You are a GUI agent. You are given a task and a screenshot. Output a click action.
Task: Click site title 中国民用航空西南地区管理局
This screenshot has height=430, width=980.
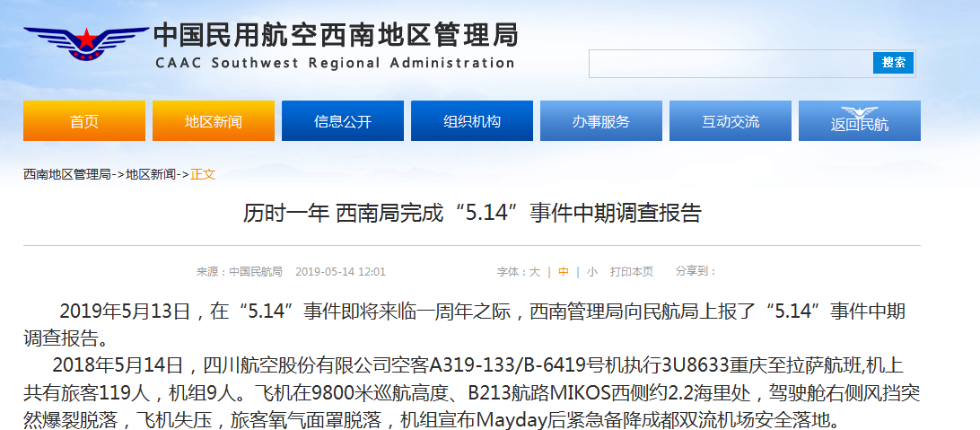coord(336,35)
